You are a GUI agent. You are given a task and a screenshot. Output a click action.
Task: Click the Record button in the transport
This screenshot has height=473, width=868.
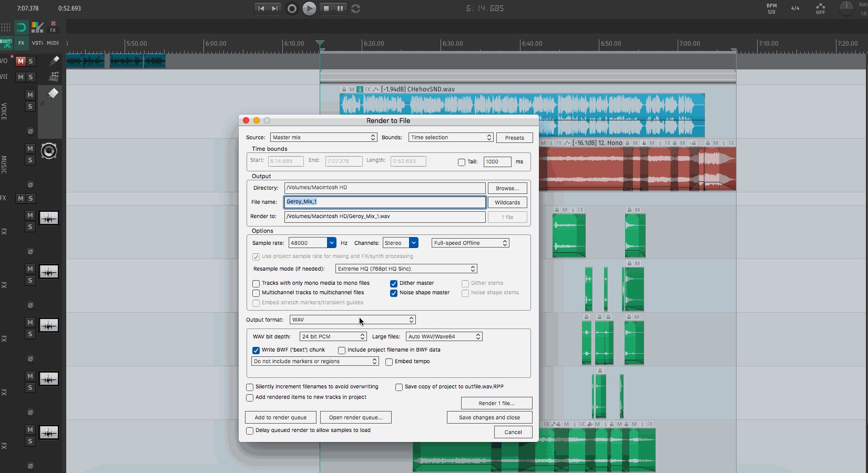click(292, 8)
